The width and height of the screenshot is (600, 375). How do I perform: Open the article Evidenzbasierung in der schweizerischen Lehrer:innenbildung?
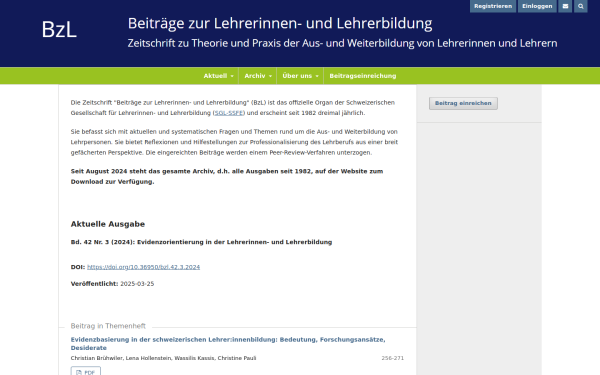coord(228,344)
